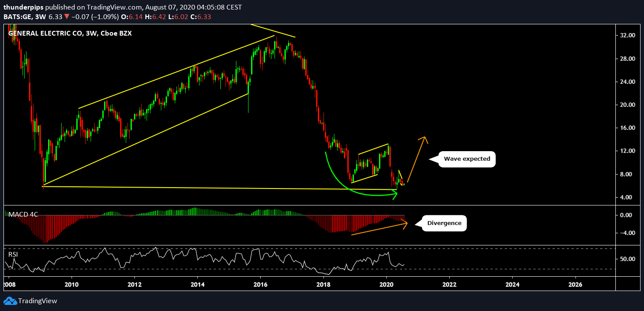The height and width of the screenshot is (311, 644).
Task: Click the 2018 time axis label
Action: click(x=323, y=285)
